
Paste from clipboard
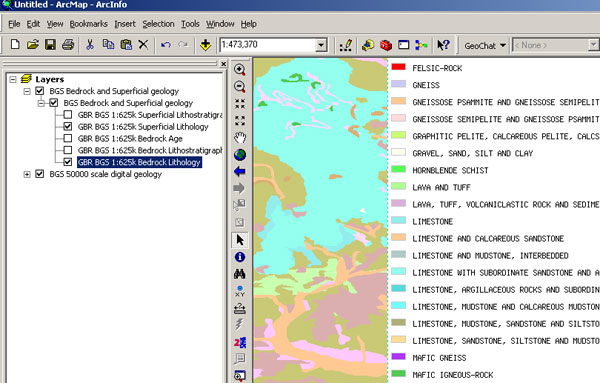tap(126, 45)
